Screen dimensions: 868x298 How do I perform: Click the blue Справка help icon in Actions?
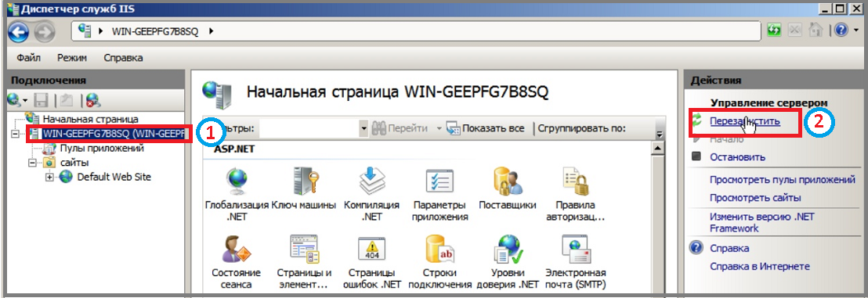[696, 248]
